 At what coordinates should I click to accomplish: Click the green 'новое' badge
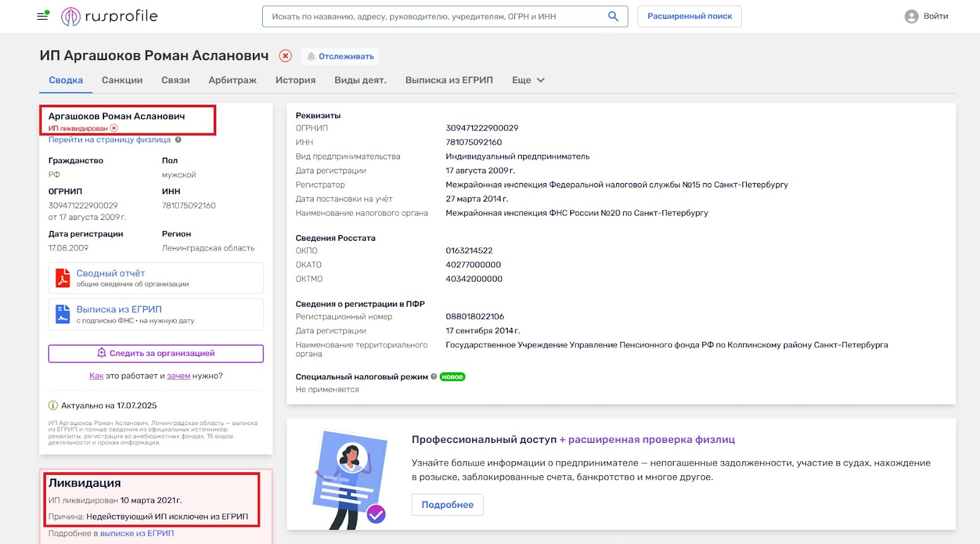tap(453, 377)
